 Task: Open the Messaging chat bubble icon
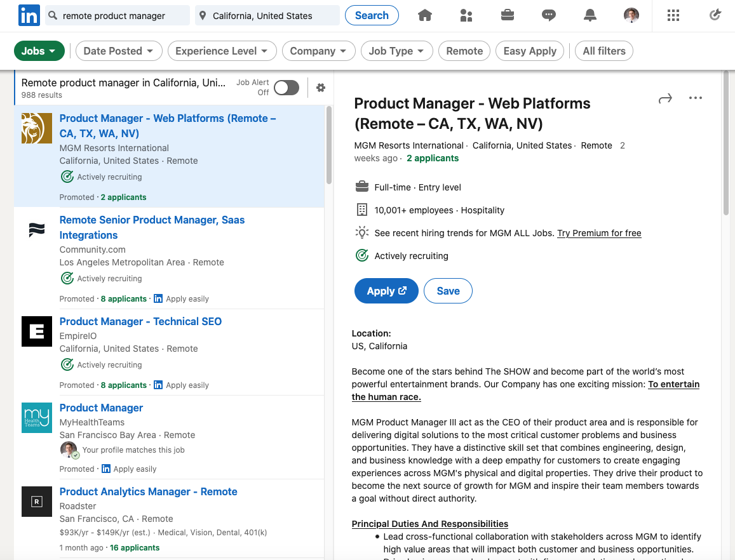[x=548, y=15]
